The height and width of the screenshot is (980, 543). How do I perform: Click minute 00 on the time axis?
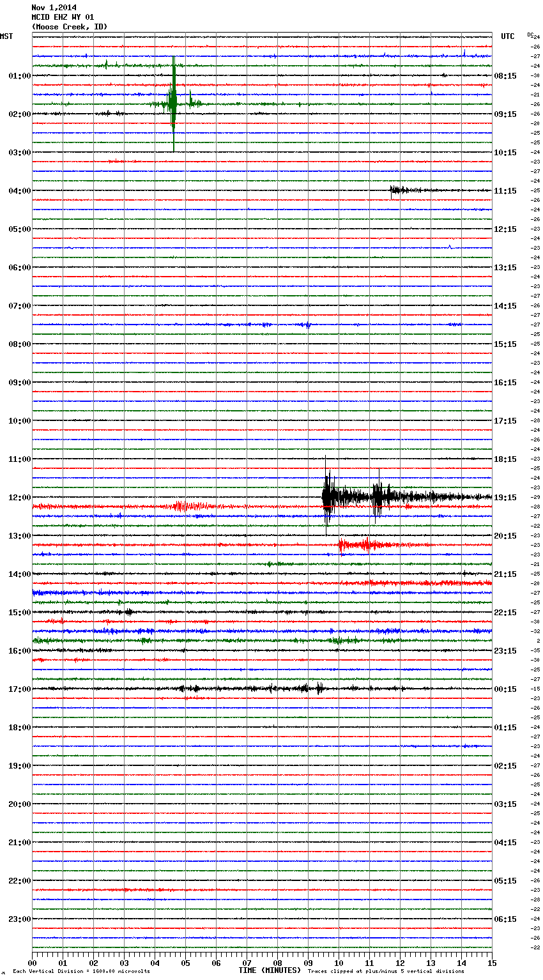(33, 963)
